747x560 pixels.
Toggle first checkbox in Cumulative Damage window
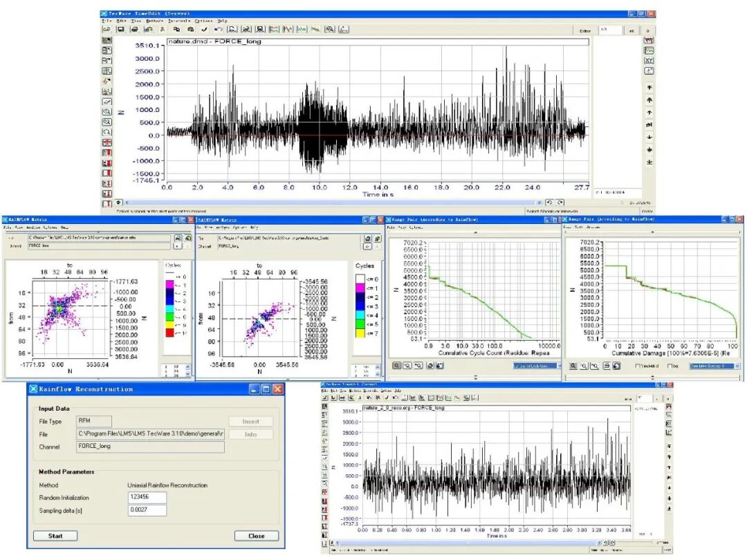click(638, 366)
